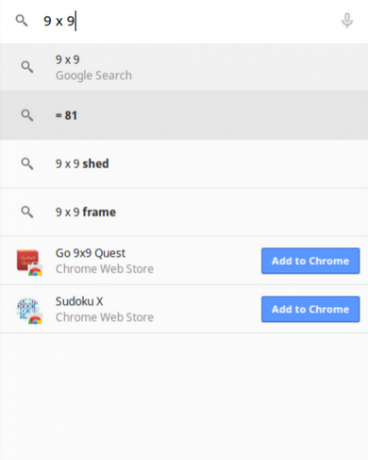Open the Sudoku X result title
The image size is (368, 460).
[x=79, y=301]
